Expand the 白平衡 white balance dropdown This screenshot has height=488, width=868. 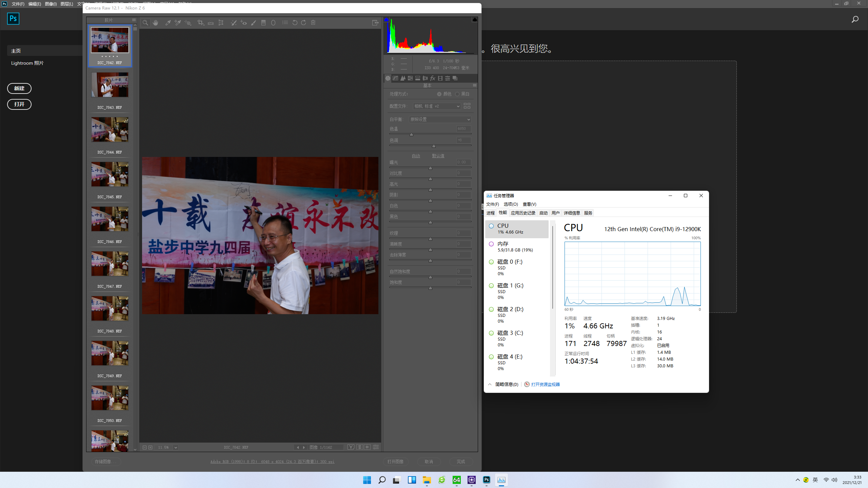pyautogui.click(x=440, y=119)
